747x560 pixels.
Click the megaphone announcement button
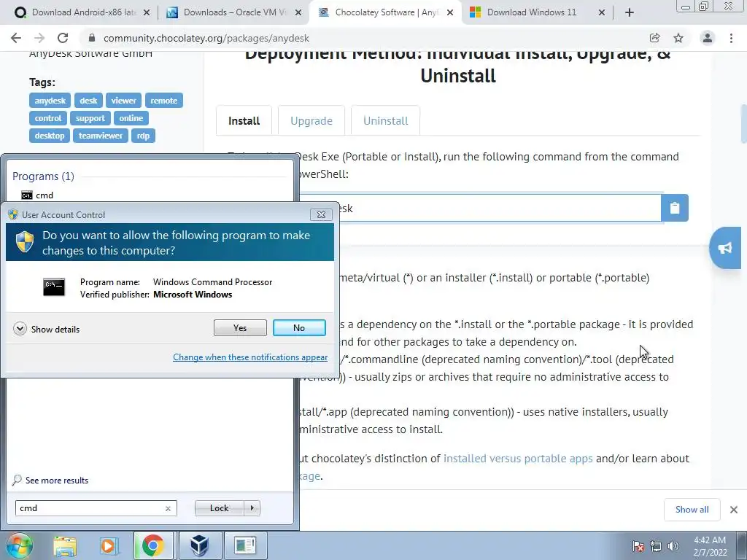(x=725, y=248)
